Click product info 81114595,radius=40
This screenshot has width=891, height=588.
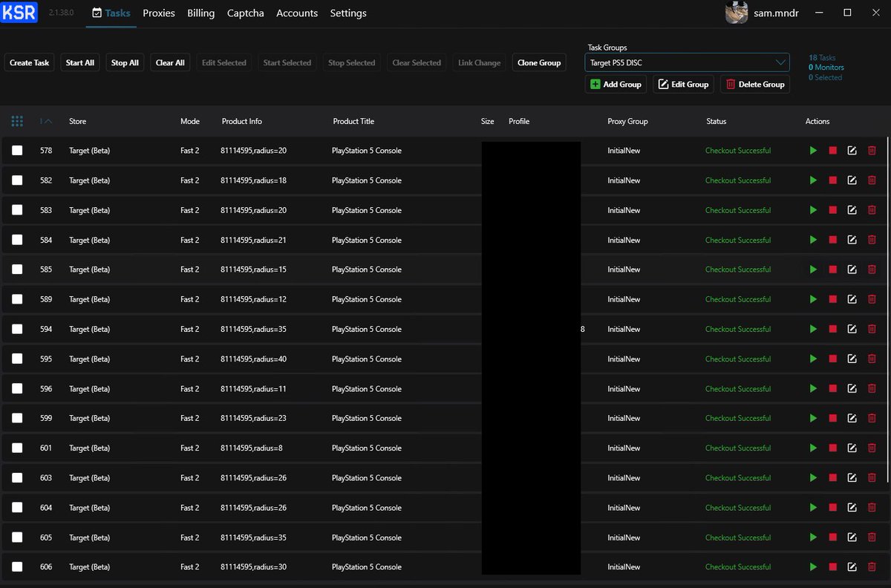point(253,359)
